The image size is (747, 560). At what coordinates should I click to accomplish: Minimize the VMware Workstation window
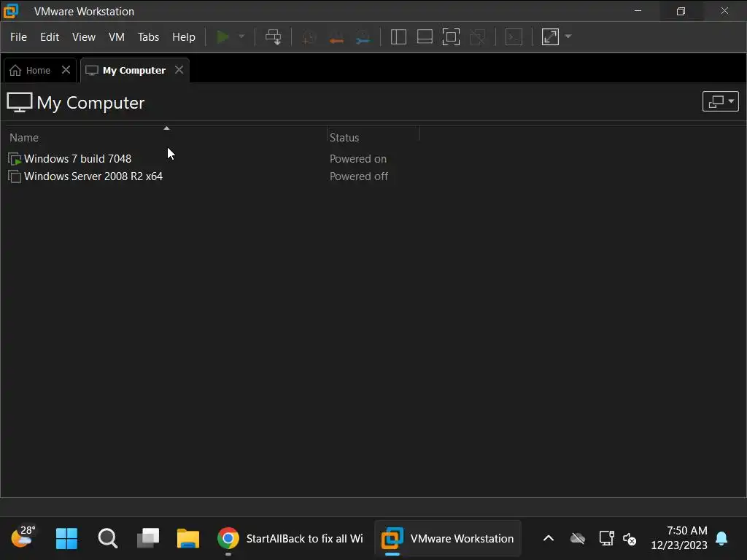click(x=638, y=10)
